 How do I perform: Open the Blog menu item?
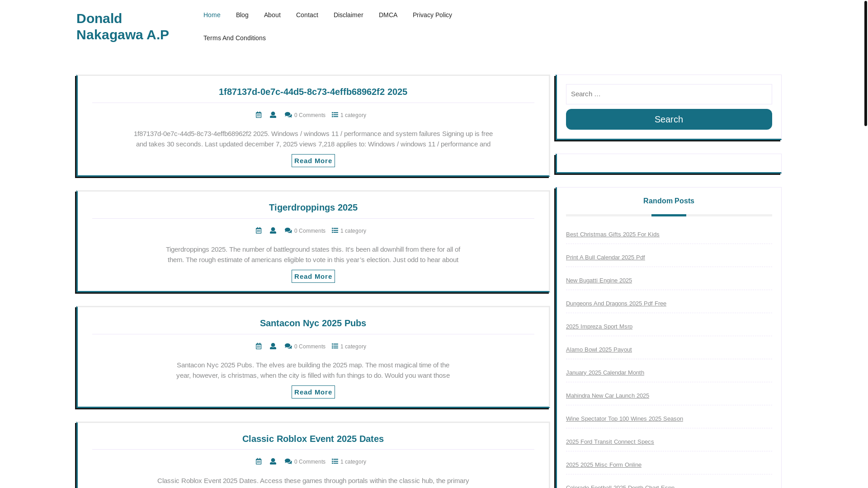point(242,15)
